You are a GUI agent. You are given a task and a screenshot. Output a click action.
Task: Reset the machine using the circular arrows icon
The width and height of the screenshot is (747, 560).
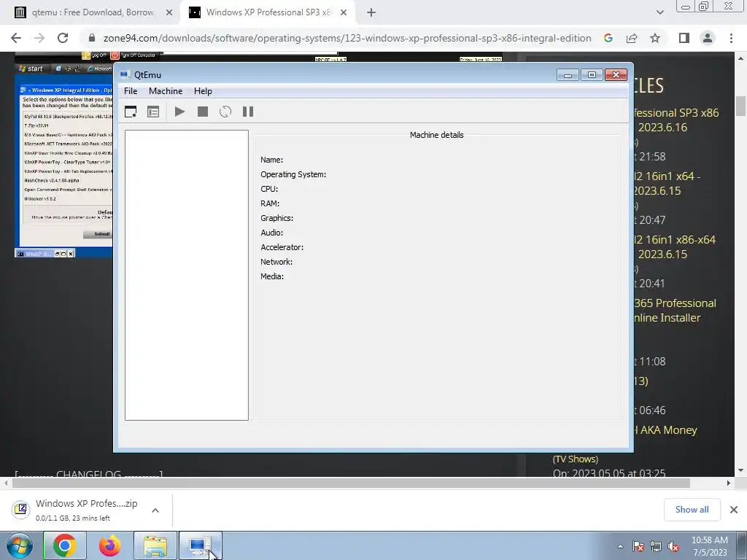pos(225,112)
